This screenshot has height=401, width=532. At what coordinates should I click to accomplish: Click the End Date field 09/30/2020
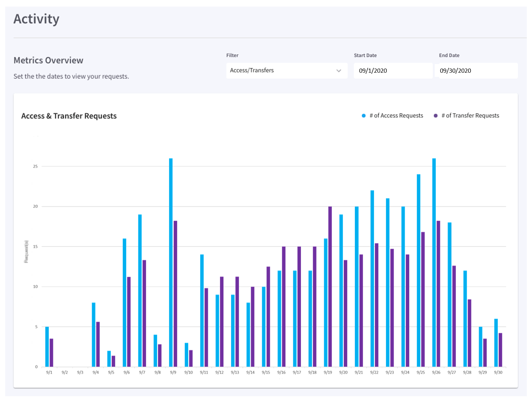click(x=478, y=71)
